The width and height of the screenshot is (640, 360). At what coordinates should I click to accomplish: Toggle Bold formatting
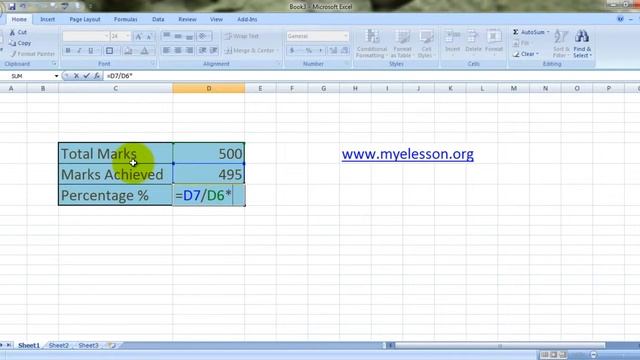(68, 51)
